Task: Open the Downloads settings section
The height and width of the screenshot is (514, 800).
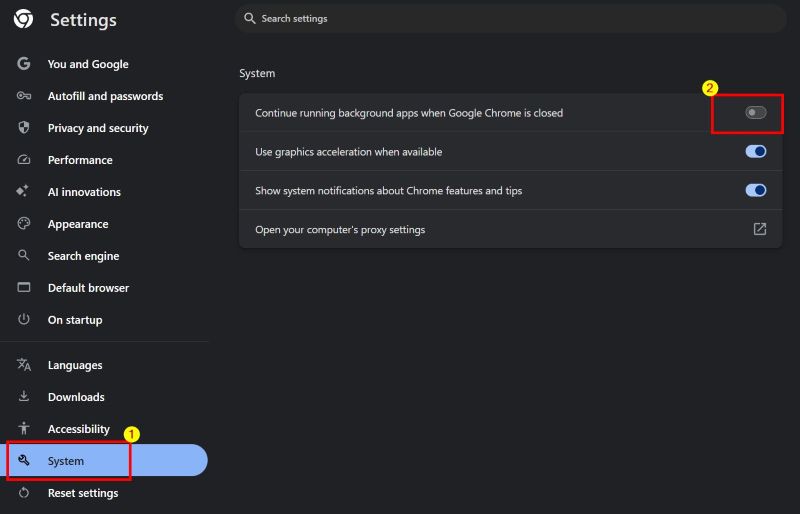Action: pos(76,397)
